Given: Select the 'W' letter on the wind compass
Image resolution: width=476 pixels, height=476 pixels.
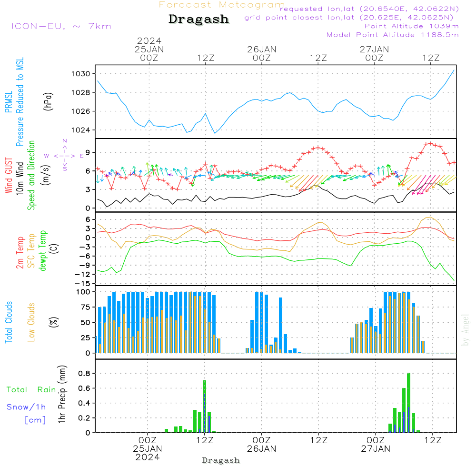Looking at the screenshot, I should (x=47, y=156).
